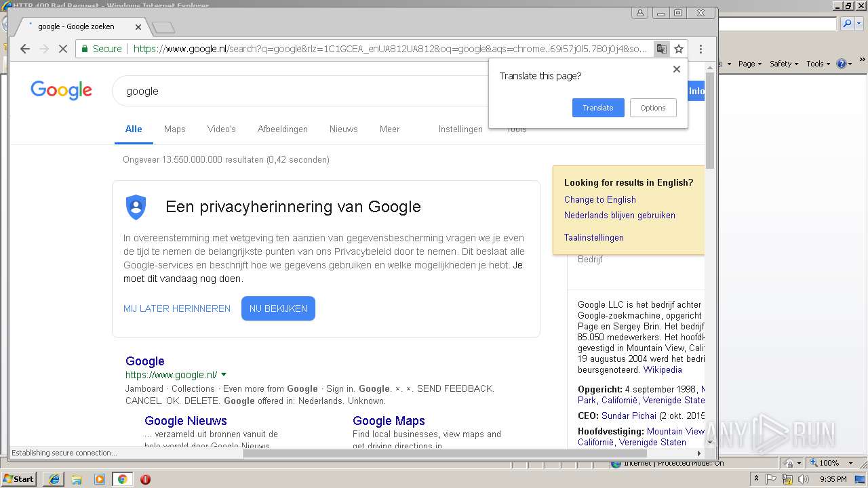Click the privacy shield icon
Image resolution: width=868 pixels, height=488 pixels.
tap(136, 207)
